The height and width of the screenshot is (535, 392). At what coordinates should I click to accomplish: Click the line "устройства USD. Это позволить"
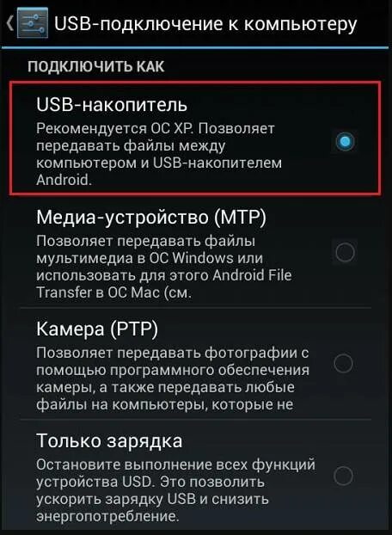[150, 483]
